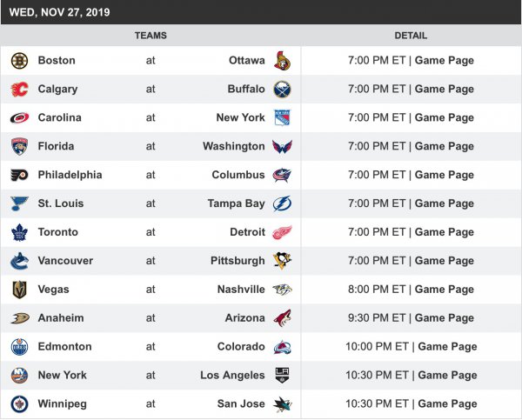Open Game Page for Winnipeg at San Jose
Viewport: 522px width, 420px height.
pos(447,404)
